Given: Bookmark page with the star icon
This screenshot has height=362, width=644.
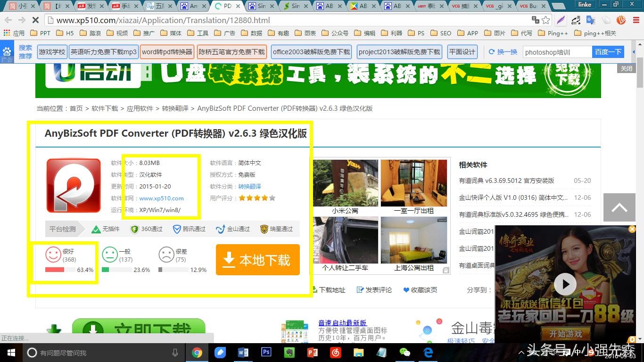Looking at the screenshot, I should coord(546,20).
